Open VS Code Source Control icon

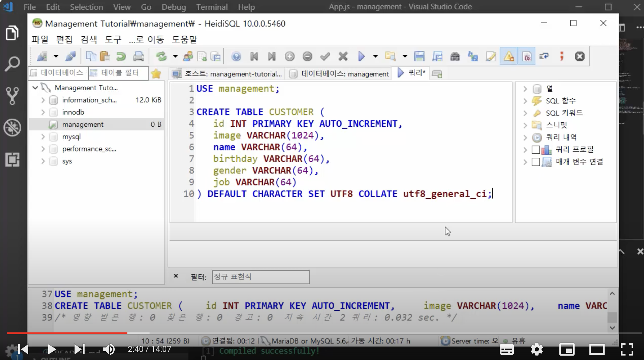[13, 96]
